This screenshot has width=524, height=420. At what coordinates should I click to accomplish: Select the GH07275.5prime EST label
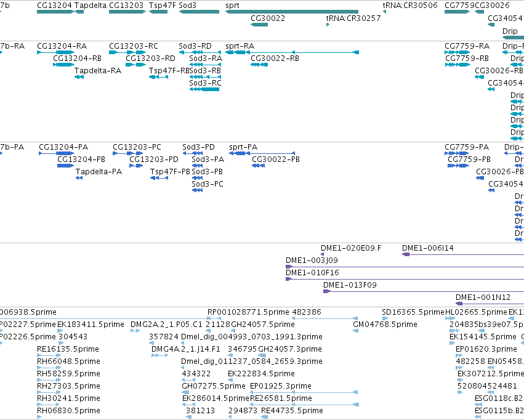[214, 386]
